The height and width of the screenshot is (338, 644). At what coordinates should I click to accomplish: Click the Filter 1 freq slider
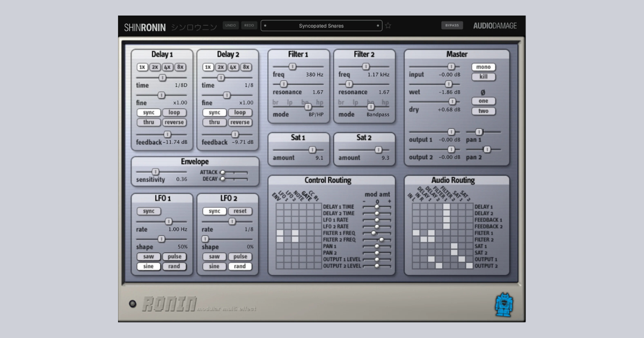pos(298,67)
